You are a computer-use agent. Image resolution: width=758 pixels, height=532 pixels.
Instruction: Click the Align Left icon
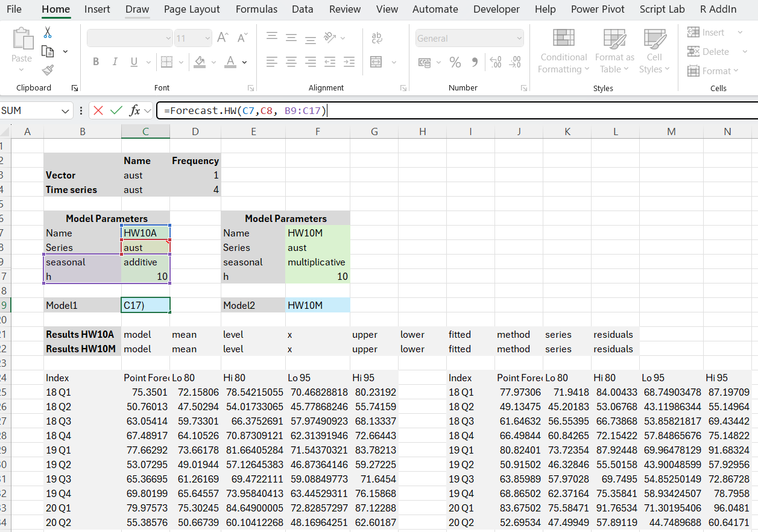point(273,62)
